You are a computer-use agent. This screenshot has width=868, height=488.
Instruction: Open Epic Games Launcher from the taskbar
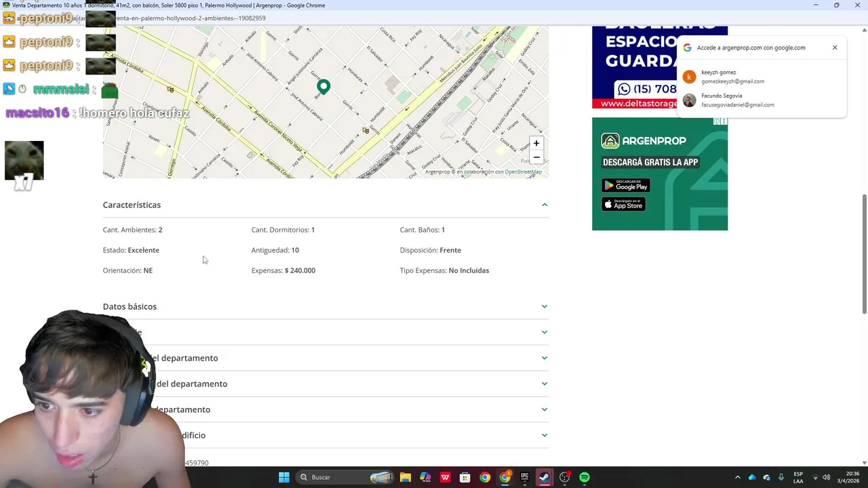[525, 477]
